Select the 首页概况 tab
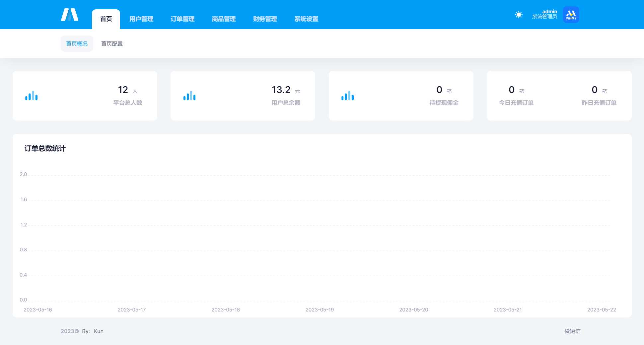 coord(77,43)
